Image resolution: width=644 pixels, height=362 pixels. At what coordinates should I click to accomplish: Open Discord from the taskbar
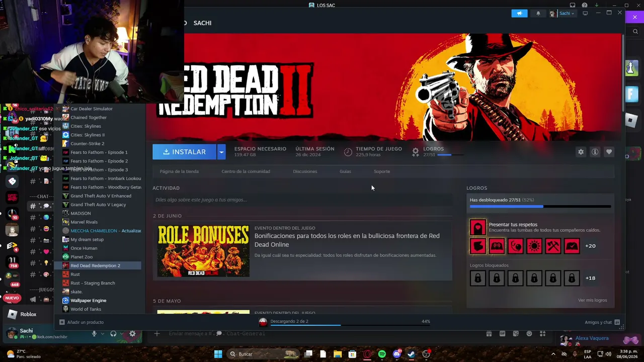click(396, 354)
